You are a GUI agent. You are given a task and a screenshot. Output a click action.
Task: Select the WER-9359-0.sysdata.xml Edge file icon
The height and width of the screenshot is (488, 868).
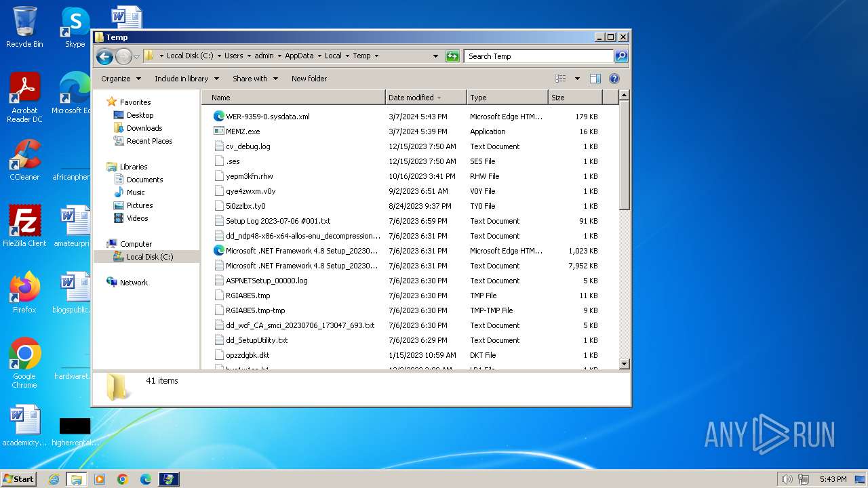click(x=219, y=117)
